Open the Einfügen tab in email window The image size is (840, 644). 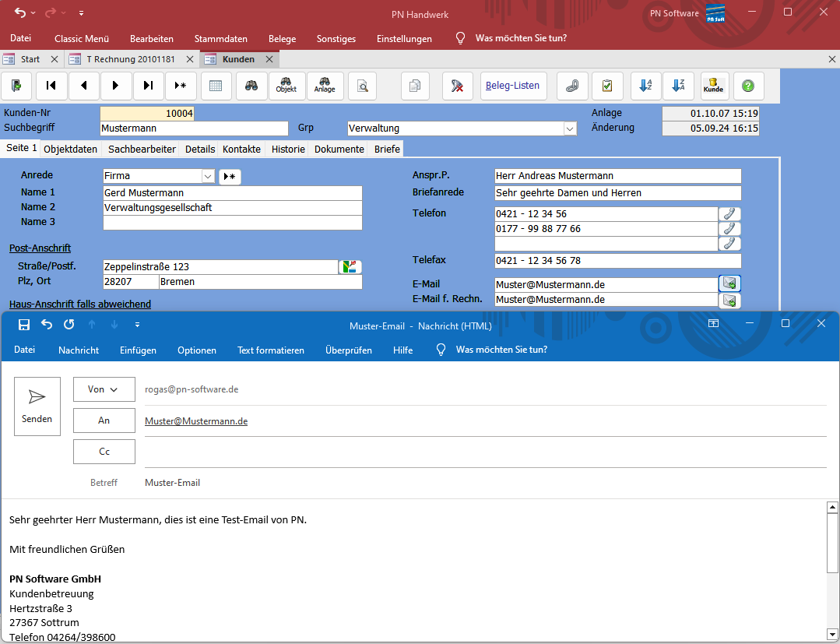pyautogui.click(x=139, y=350)
